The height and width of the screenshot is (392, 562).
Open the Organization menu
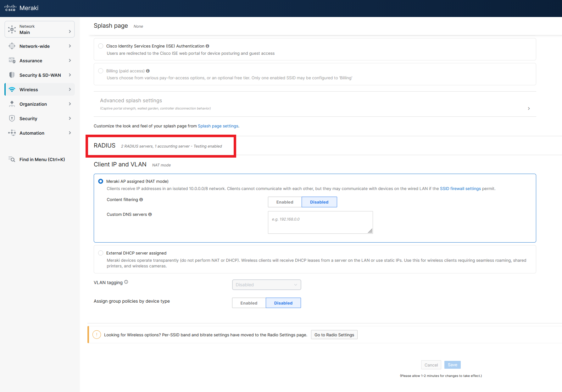pyautogui.click(x=40, y=104)
